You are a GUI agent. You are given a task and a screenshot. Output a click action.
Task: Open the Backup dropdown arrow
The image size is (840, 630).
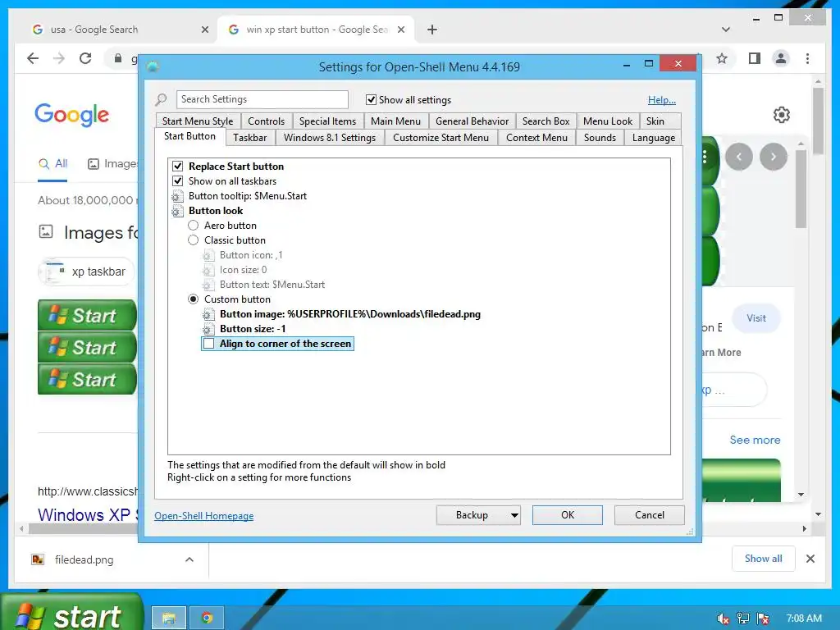click(514, 515)
